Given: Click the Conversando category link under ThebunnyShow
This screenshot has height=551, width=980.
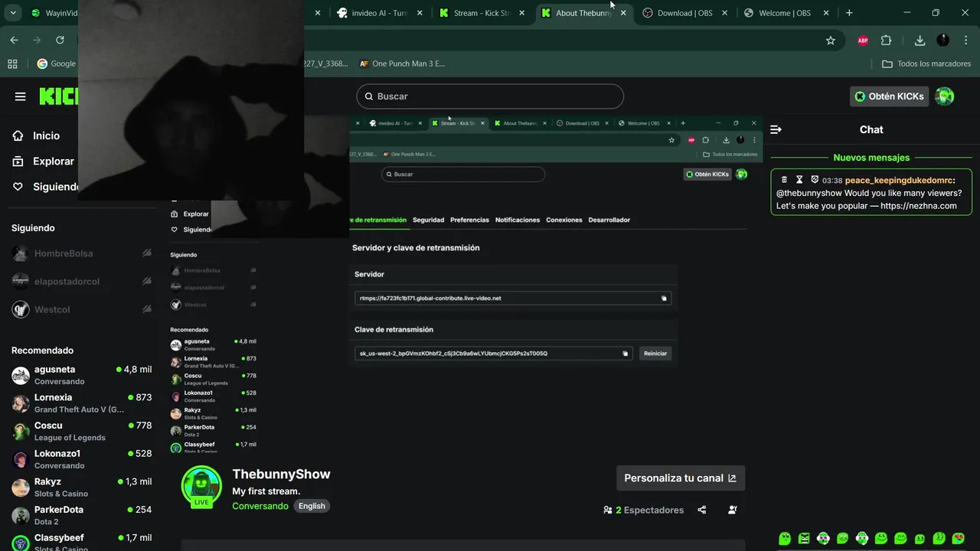Looking at the screenshot, I should pyautogui.click(x=260, y=506).
